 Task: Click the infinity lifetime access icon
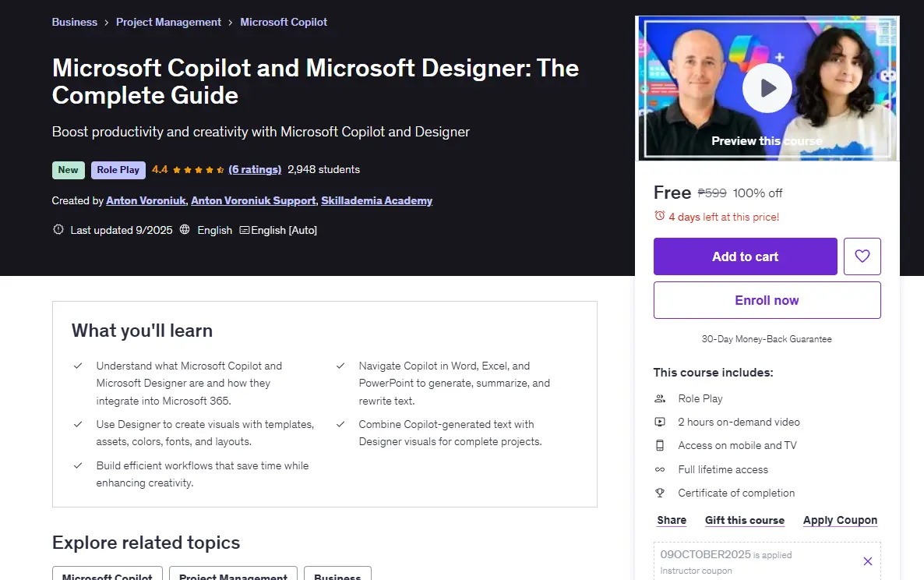point(660,470)
